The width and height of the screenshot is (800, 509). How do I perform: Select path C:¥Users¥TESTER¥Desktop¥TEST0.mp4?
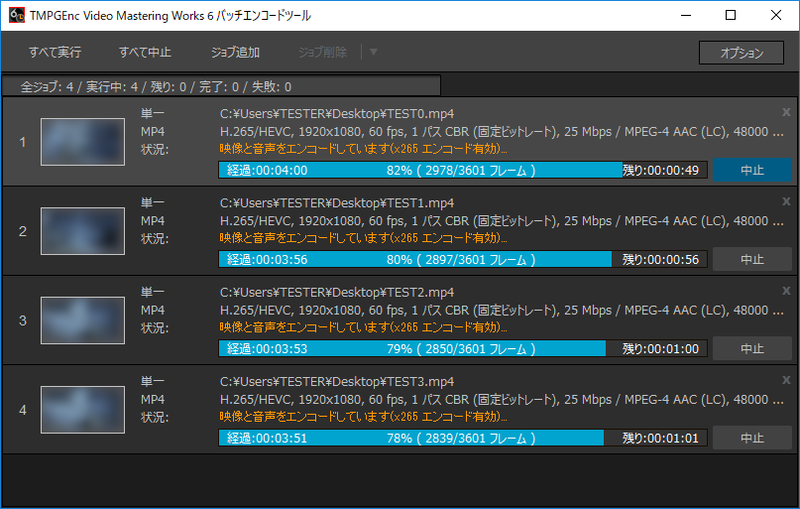tap(337, 114)
